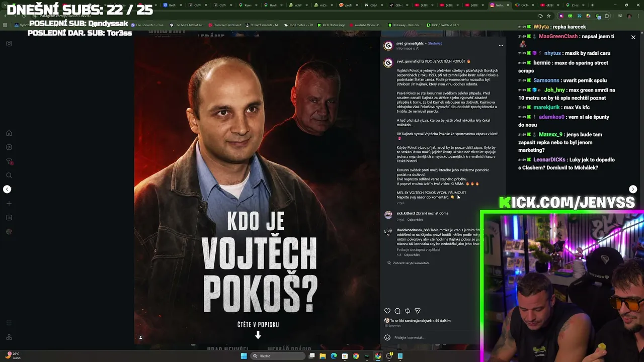Click the Windows taskbar search box
Viewport: 644px width, 362px height.
click(278, 356)
